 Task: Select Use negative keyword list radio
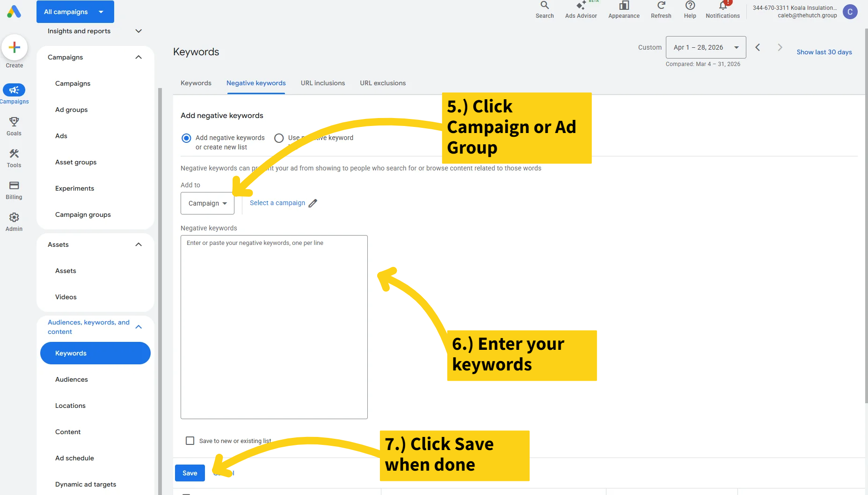click(279, 138)
